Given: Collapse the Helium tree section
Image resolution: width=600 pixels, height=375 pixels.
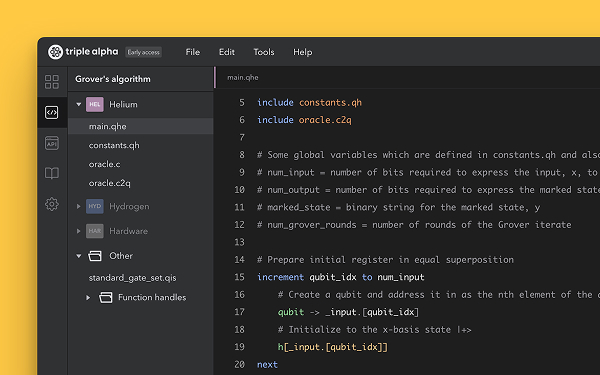Looking at the screenshot, I should coord(78,104).
